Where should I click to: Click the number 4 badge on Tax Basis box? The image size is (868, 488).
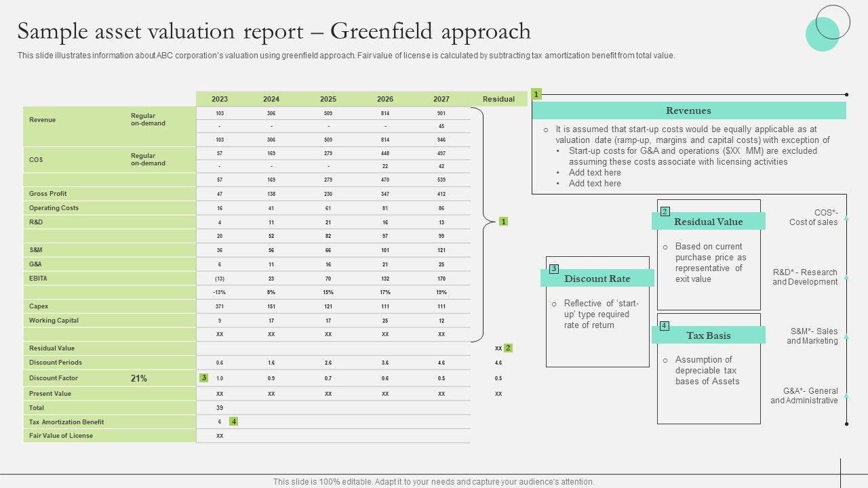[x=664, y=326]
